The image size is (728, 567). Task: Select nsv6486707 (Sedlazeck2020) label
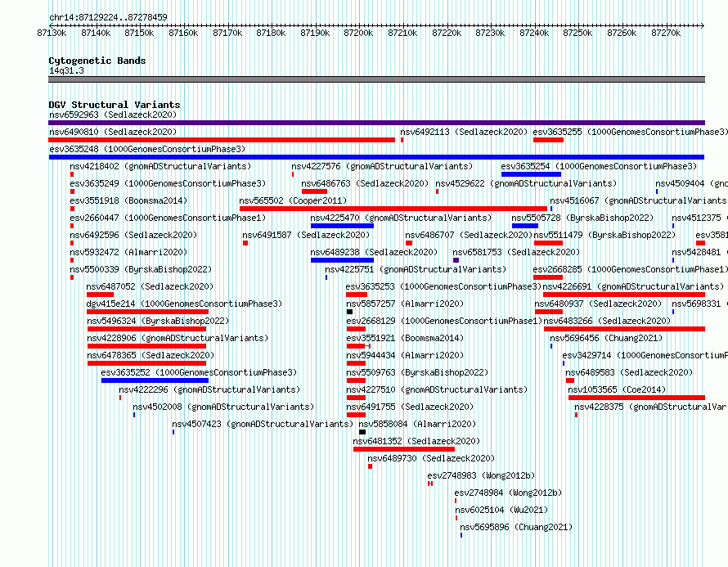point(469,235)
